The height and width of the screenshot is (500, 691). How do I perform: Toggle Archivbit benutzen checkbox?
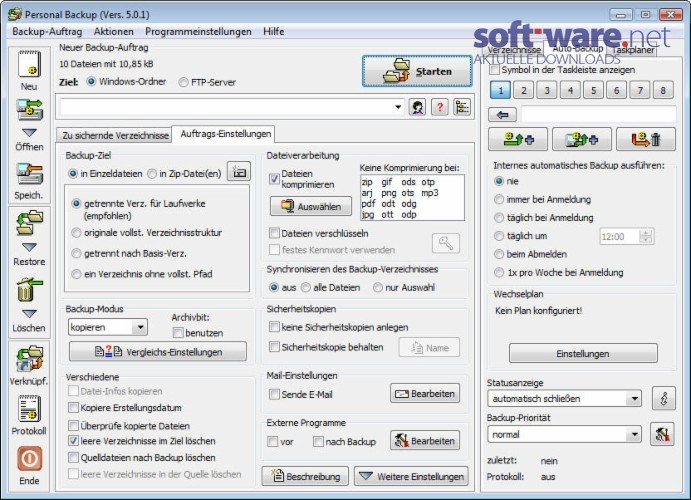pos(178,333)
